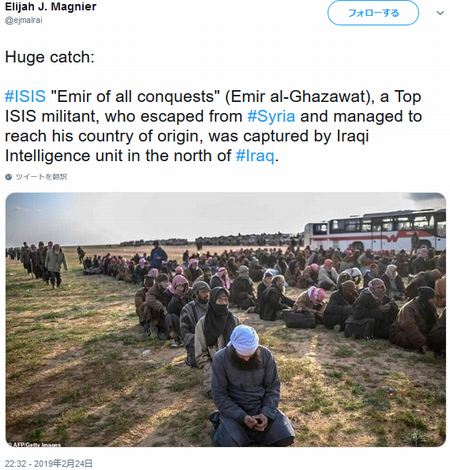Viewport: 450px width, 470px height.
Task: Open the #Syria hashtag link
Action: coord(271,116)
